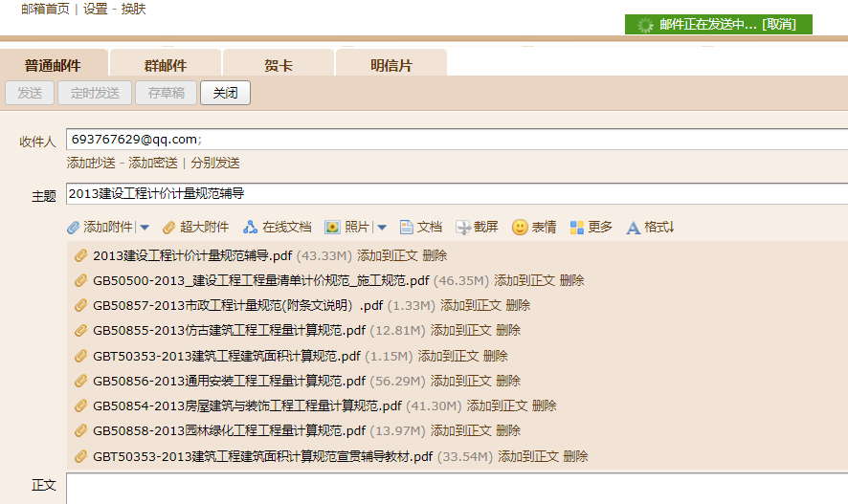
Task: Click the 截屏 screenshot icon
Action: coord(463,228)
